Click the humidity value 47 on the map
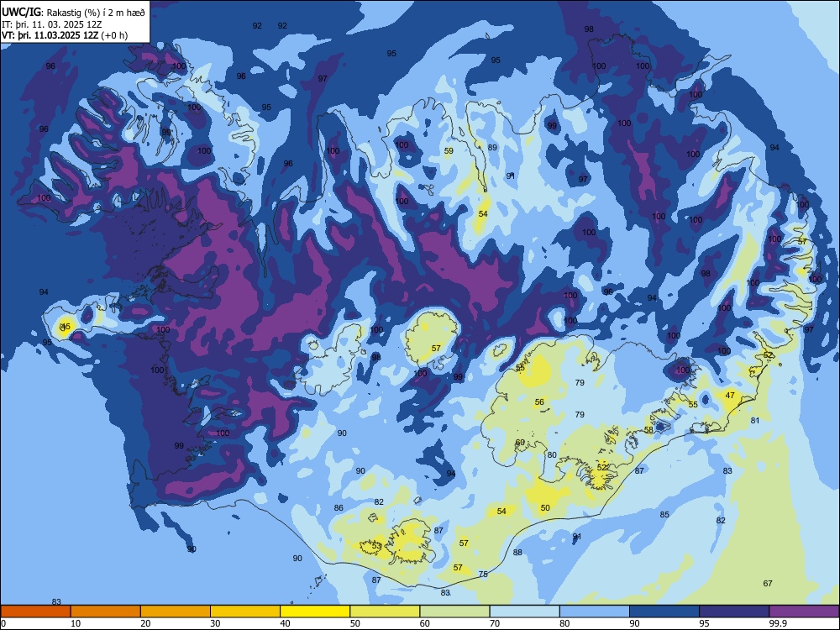This screenshot has height=630, width=840. (730, 395)
